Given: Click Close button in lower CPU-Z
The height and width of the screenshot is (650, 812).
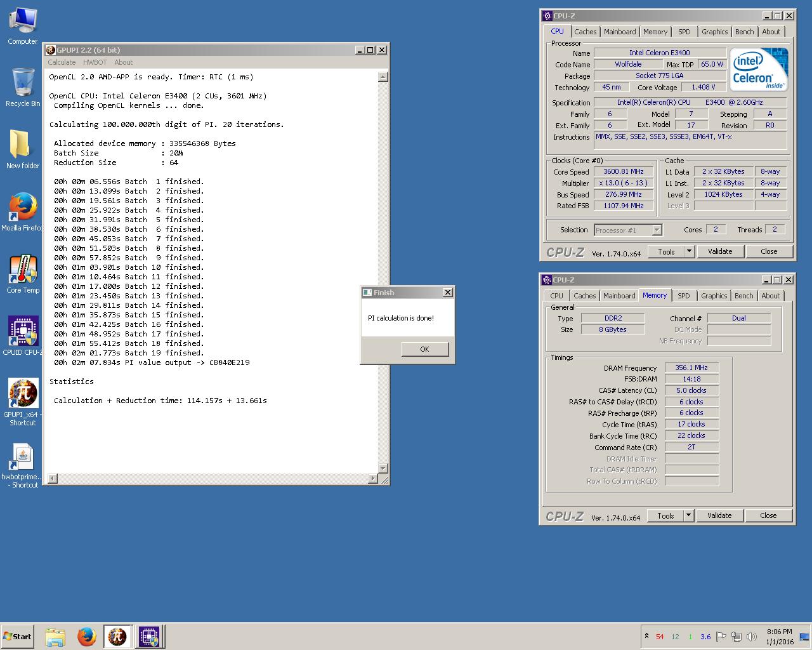Looking at the screenshot, I should tap(768, 515).
